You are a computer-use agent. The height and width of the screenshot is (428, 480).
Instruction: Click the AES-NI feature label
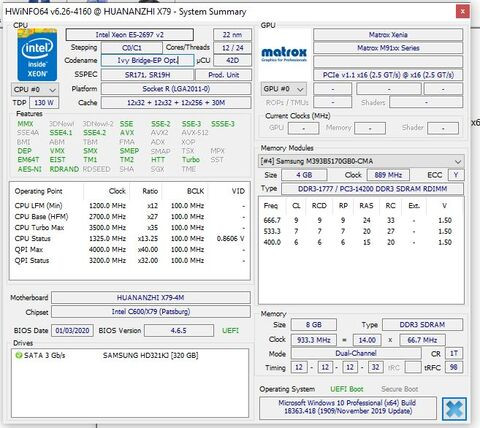[30, 169]
